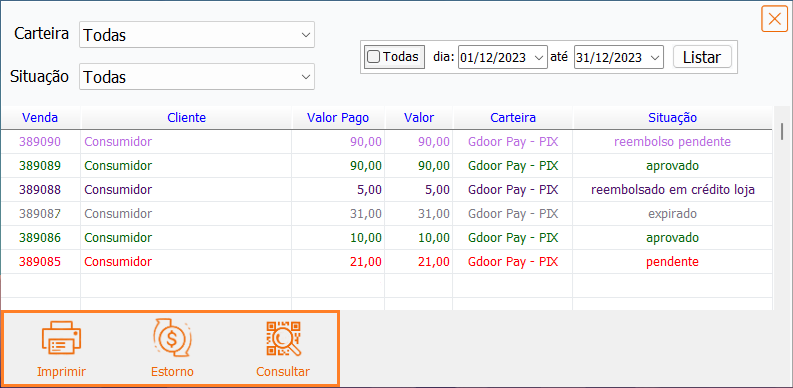Click the Estorno refund icon

click(x=172, y=338)
